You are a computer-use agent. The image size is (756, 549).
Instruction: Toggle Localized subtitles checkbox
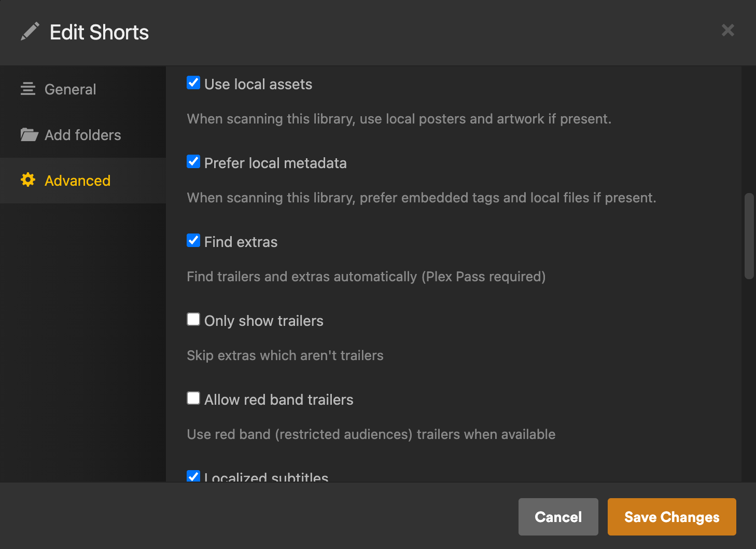coord(193,476)
